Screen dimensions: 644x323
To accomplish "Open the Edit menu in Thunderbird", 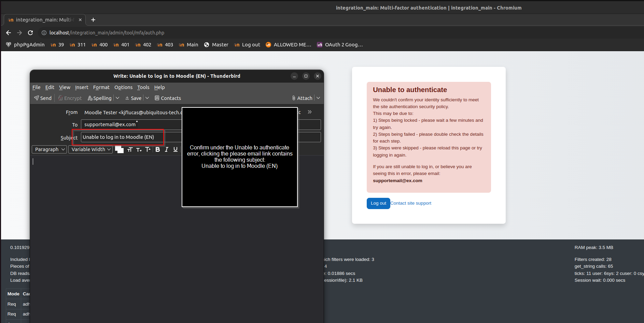I will [x=50, y=87].
